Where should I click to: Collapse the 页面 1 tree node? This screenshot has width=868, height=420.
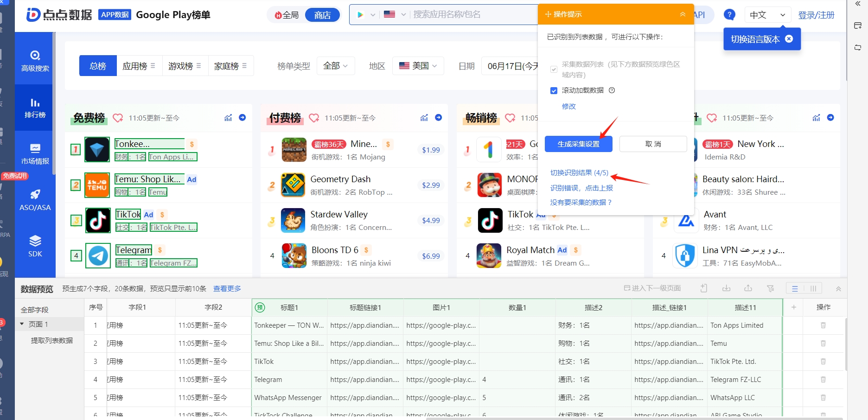(22, 324)
